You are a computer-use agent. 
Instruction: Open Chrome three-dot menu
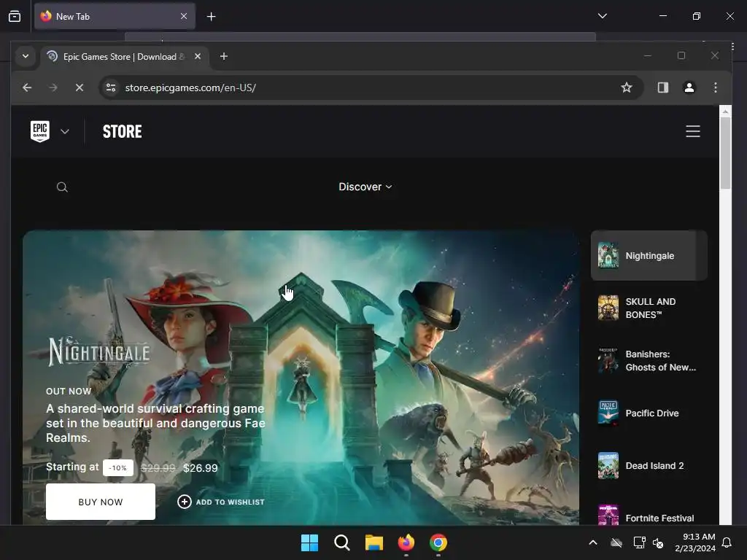coord(715,87)
